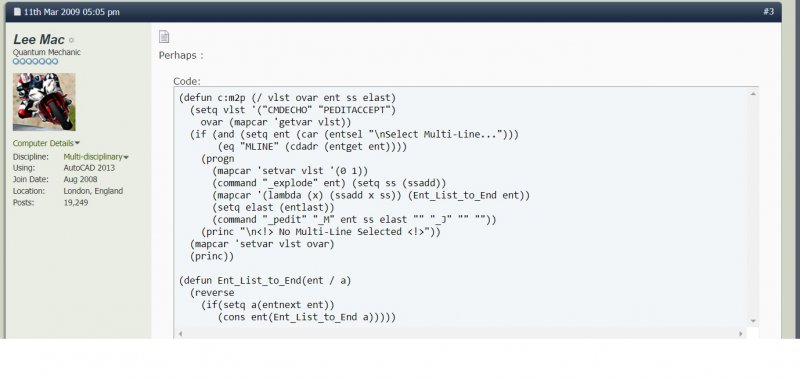Viewport: 800px width, 380px height.
Task: Click the code box scroll-up arrow
Action: 753,94
